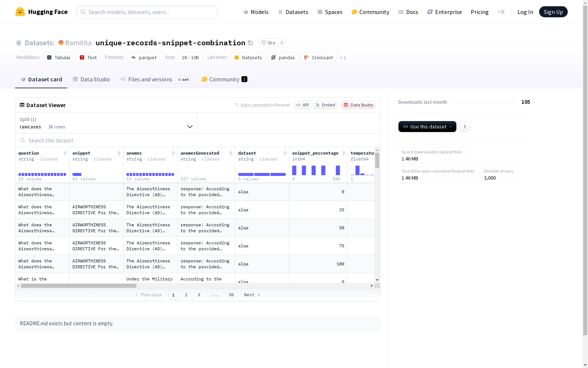Click the dataset column distribution bar

pyautogui.click(x=262, y=174)
